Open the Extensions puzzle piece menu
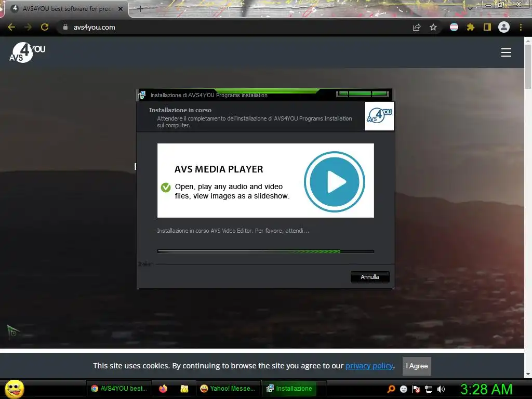The width and height of the screenshot is (532, 399). click(x=470, y=27)
